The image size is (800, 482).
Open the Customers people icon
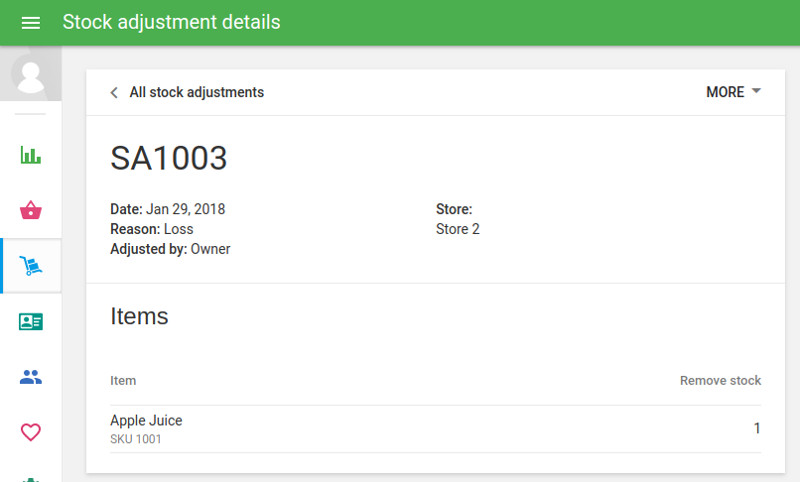click(31, 377)
